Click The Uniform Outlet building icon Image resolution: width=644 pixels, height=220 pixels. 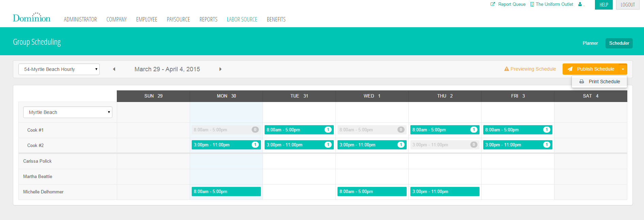coord(532,4)
